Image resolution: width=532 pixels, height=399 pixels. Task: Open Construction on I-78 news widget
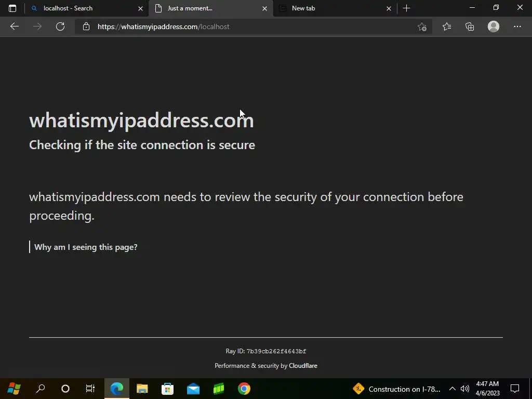[x=396, y=389]
